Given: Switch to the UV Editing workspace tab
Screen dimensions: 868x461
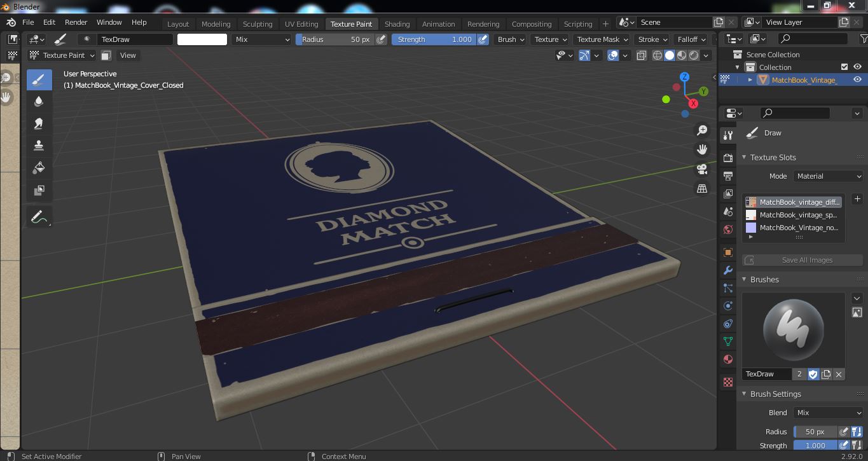Looking at the screenshot, I should [301, 24].
